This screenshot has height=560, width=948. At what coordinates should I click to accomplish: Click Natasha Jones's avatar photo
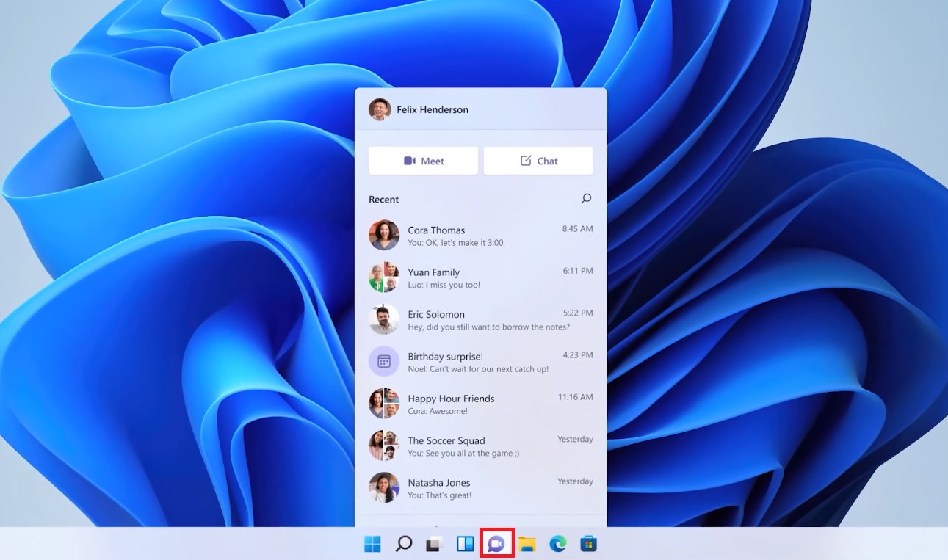(384, 487)
